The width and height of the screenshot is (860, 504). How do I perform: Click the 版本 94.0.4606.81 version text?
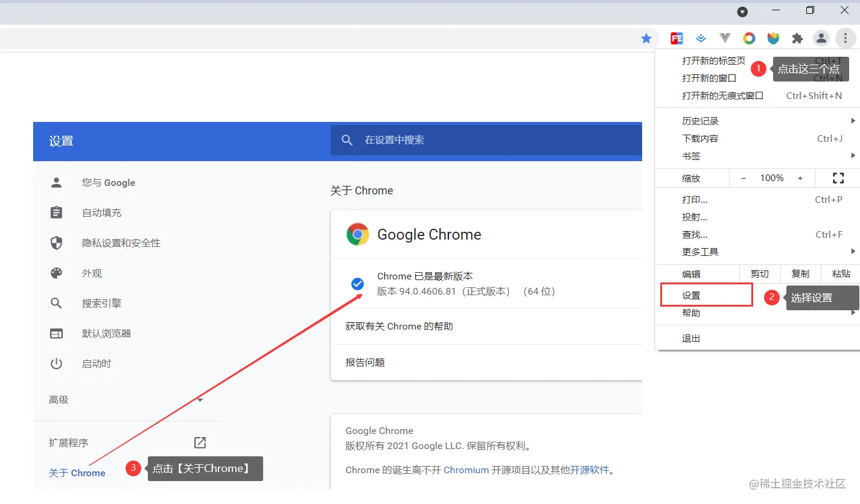[x=466, y=292]
